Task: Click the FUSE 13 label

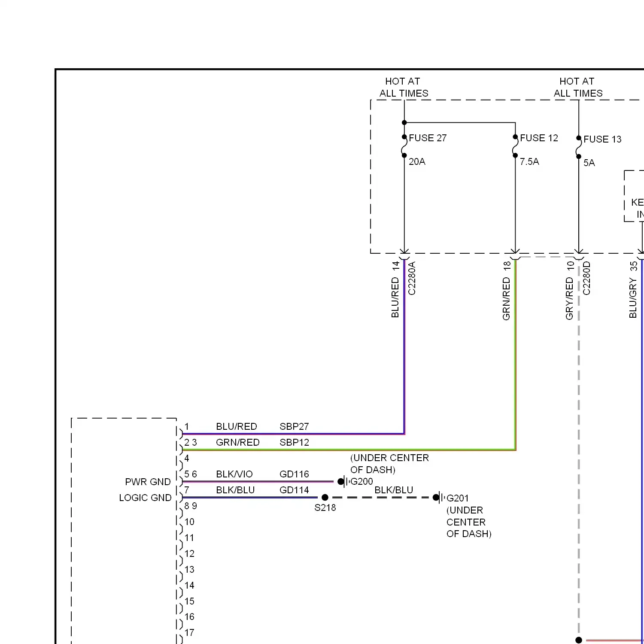Action: [x=602, y=139]
